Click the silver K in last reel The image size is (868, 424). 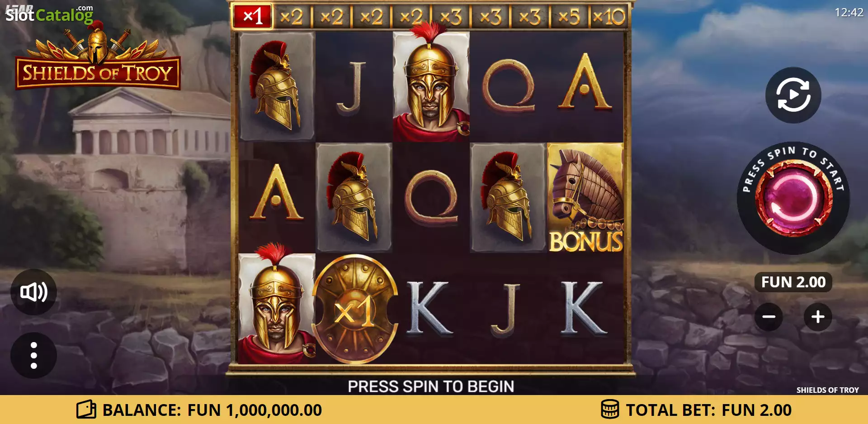[583, 308]
